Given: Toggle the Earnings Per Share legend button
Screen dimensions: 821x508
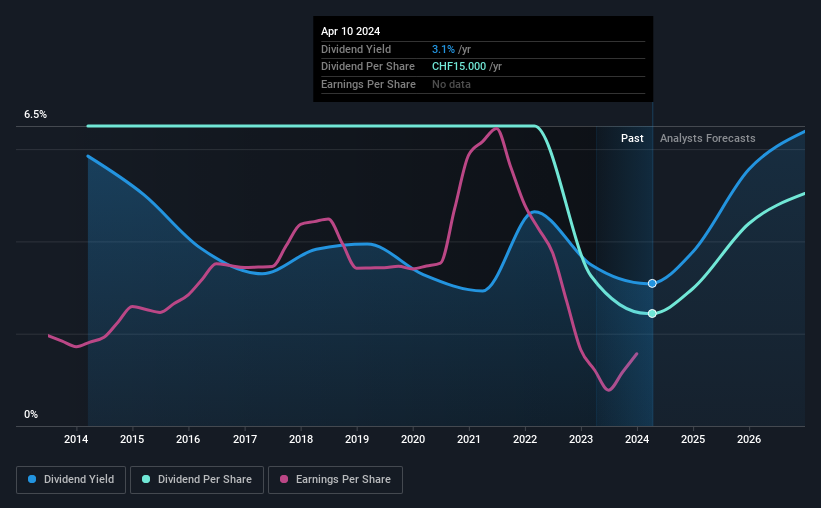Looking at the screenshot, I should (x=335, y=480).
